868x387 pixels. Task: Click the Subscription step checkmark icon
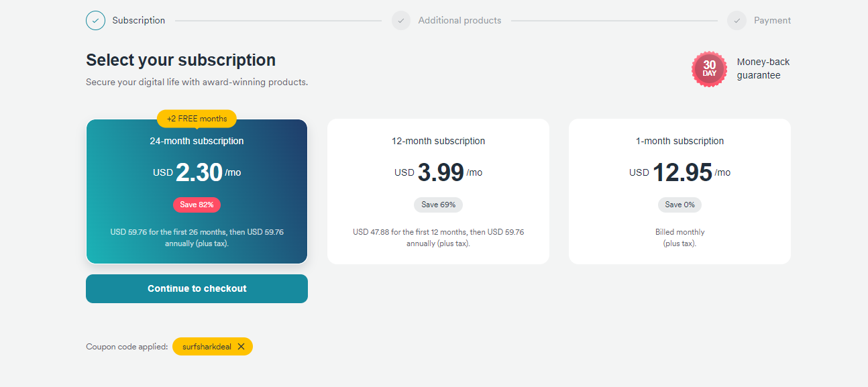pyautogui.click(x=96, y=20)
